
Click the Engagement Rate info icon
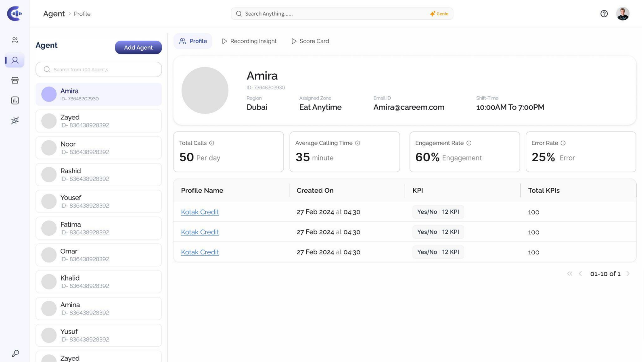coord(469,143)
